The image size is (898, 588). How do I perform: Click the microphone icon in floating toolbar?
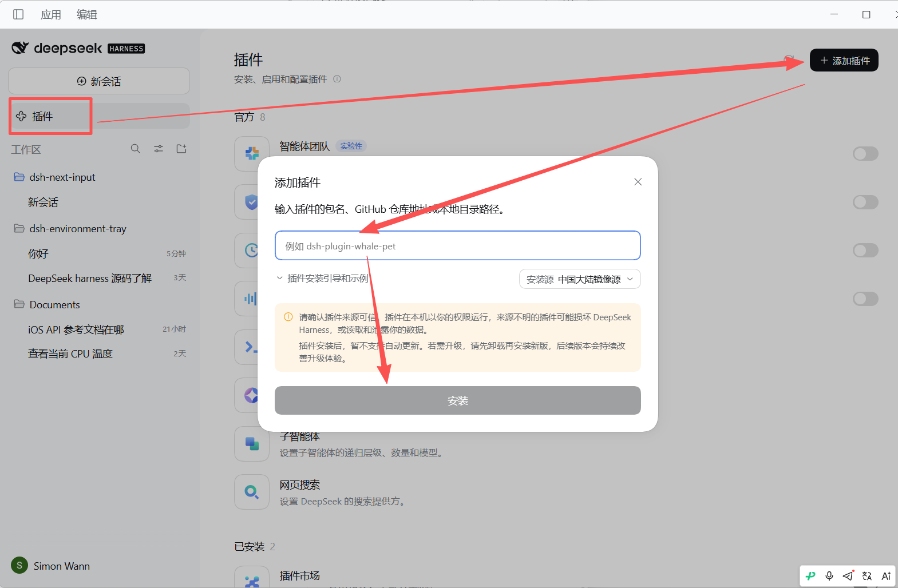829,576
